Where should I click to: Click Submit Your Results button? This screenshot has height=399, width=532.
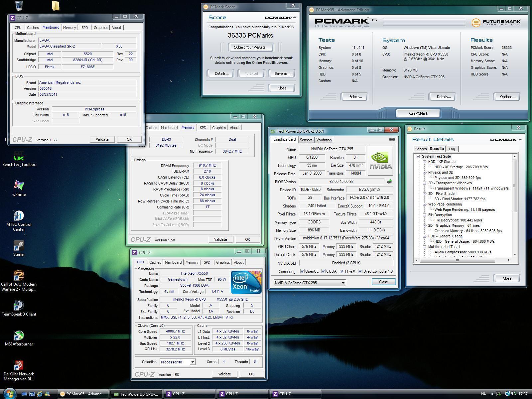(251, 47)
